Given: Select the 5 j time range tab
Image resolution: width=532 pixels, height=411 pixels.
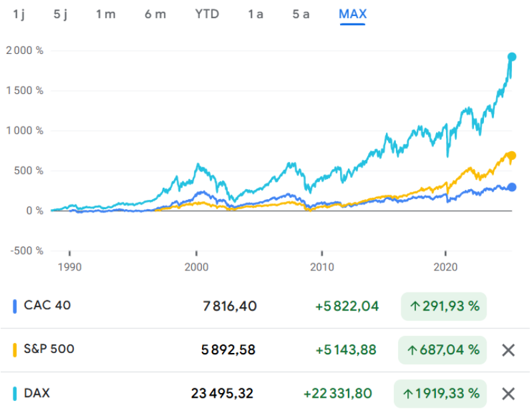Looking at the screenshot, I should click(61, 14).
